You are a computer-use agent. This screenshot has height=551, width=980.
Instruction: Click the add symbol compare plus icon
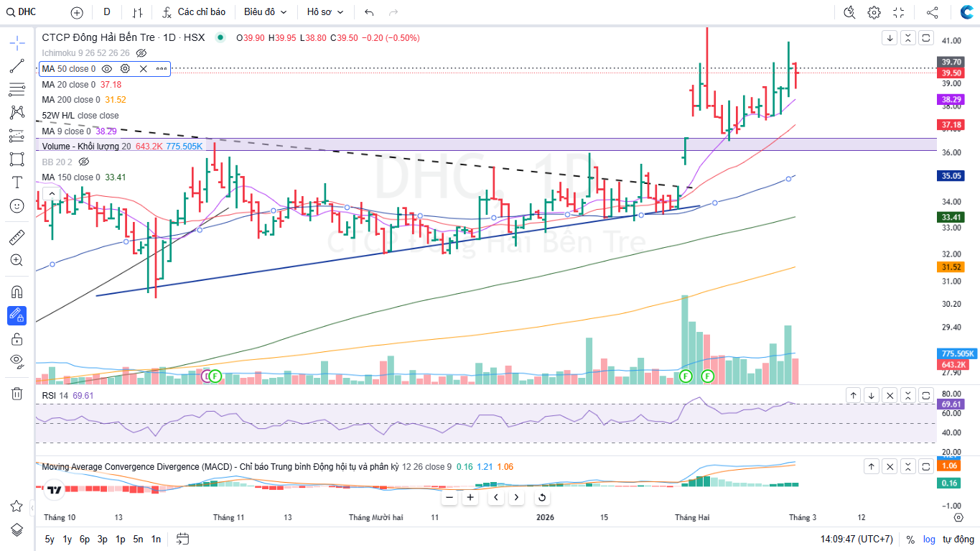pos(77,12)
